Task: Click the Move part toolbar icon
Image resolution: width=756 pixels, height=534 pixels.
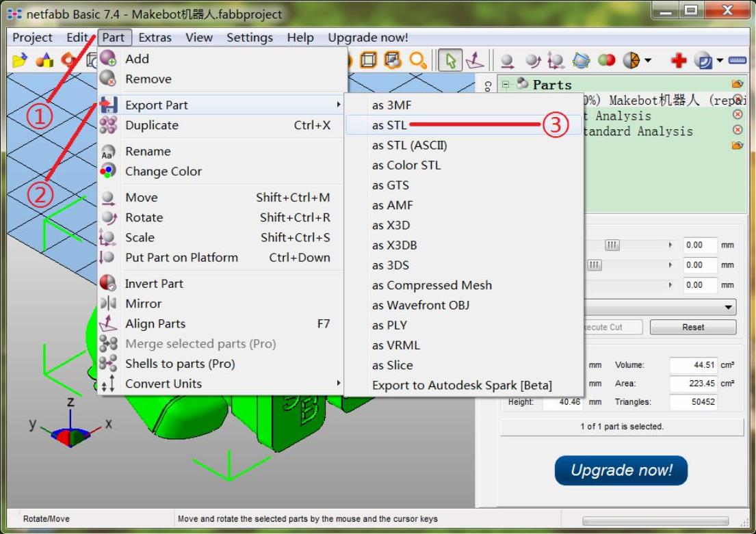Action: [x=507, y=62]
